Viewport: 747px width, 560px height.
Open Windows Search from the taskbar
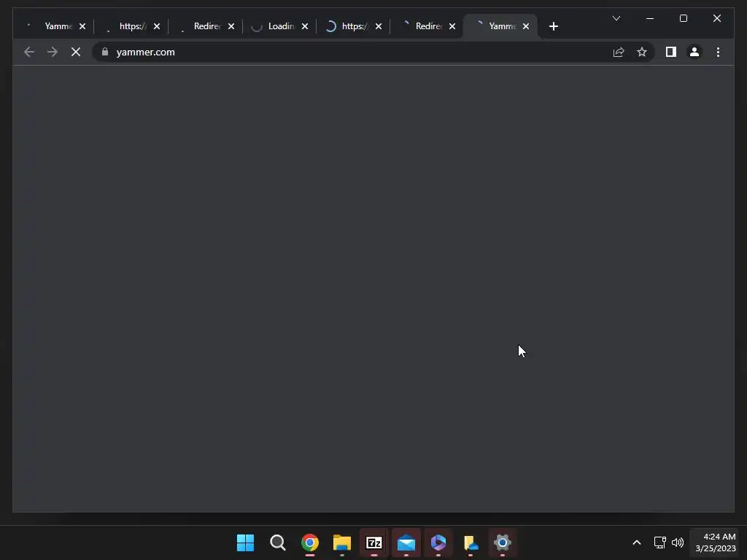pos(278,542)
